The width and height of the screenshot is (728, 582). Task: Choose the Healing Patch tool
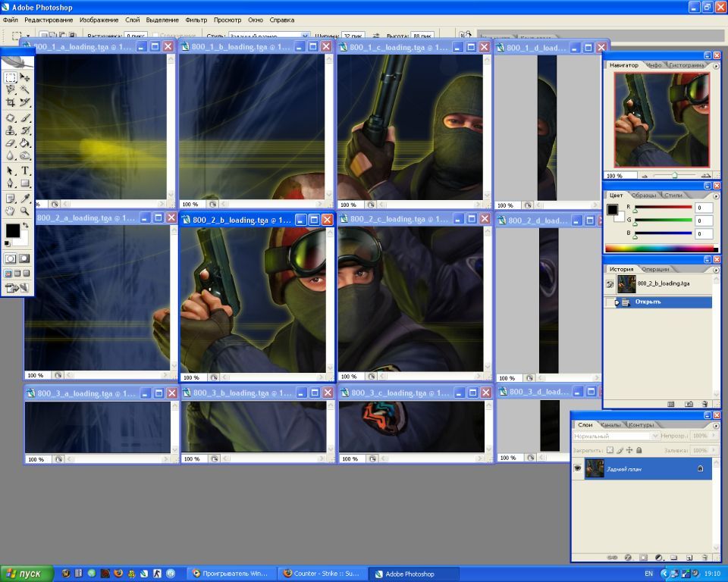[x=10, y=118]
